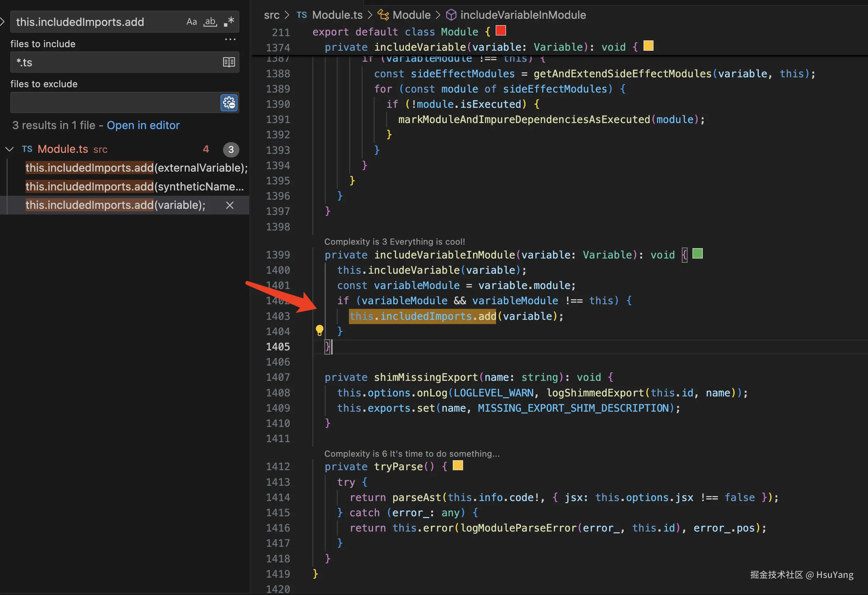The image size is (868, 595).
Task: Click the Module class breadcrumb icon
Action: 383,15
